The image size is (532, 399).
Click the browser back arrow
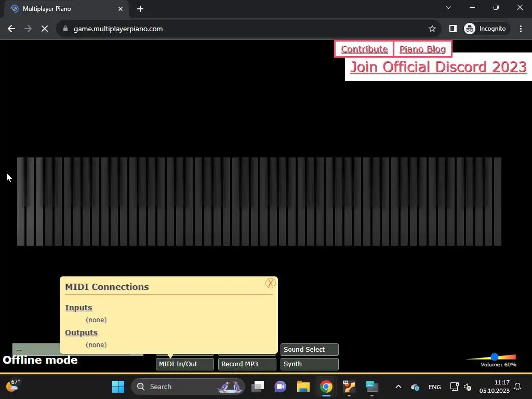[x=11, y=29]
